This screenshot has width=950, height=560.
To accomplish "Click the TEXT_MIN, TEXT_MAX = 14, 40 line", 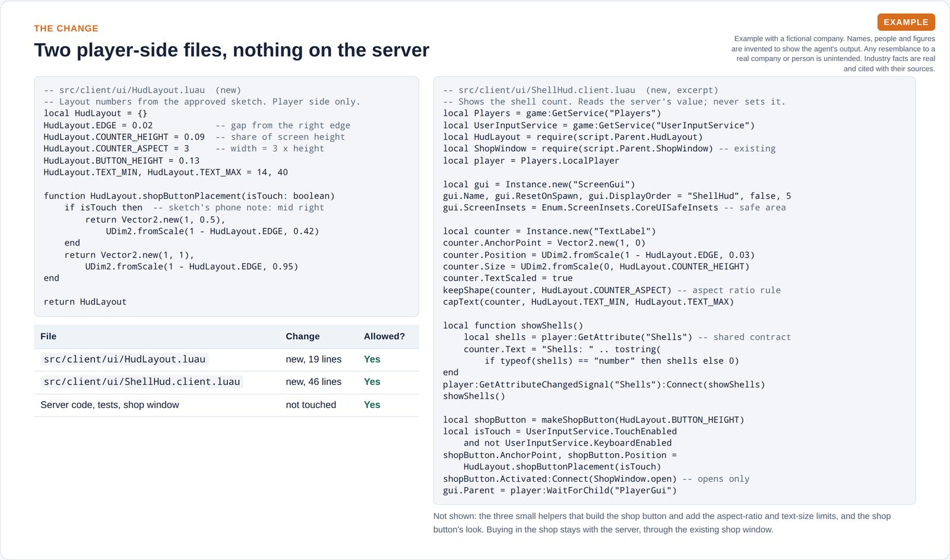I will 166,172.
